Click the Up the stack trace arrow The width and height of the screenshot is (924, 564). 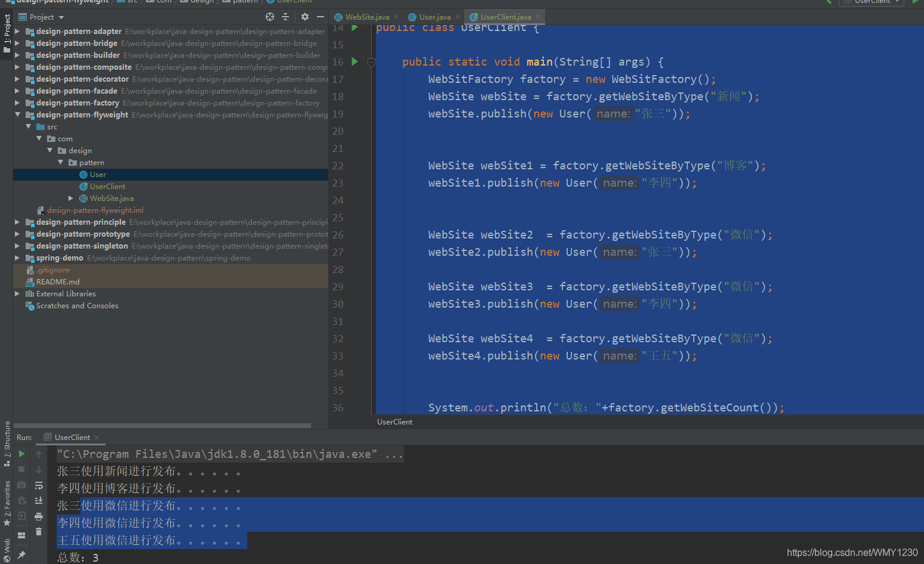pos(39,454)
